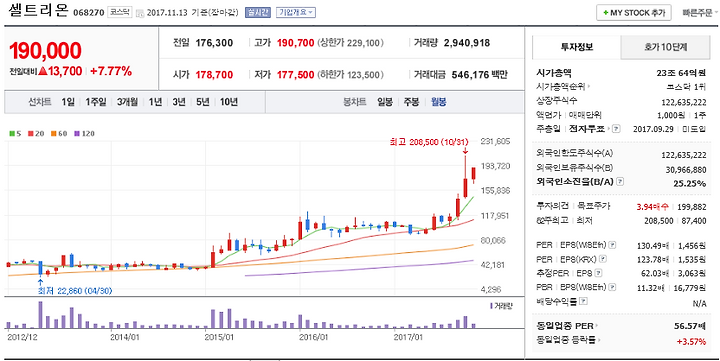Click the calendar icon before the 2017.11.13 date
Image resolution: width=720 pixels, height=361 pixels.
(140, 12)
